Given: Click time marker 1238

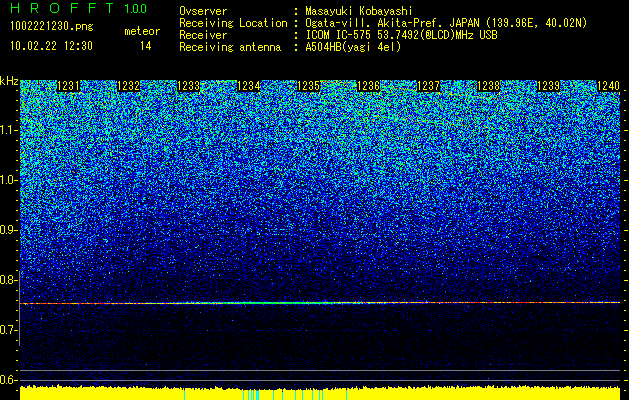Looking at the screenshot, I should click(x=488, y=86).
